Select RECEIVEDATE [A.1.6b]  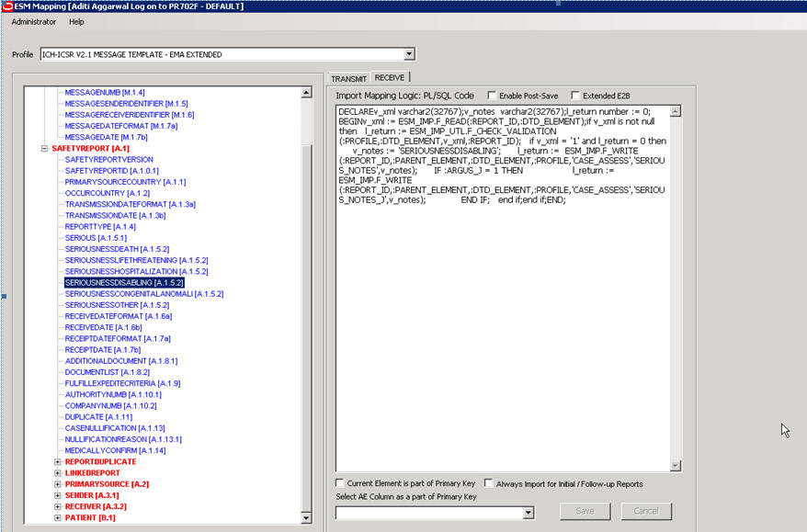pos(103,327)
